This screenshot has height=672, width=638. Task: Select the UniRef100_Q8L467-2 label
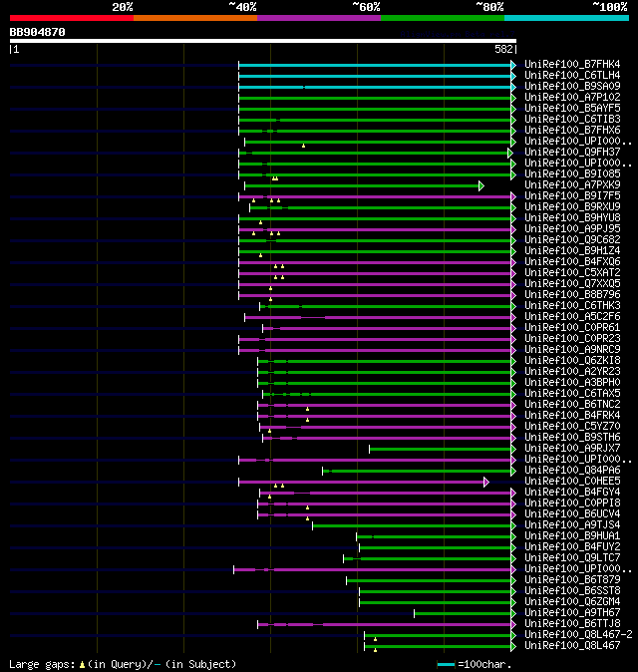coord(578,635)
